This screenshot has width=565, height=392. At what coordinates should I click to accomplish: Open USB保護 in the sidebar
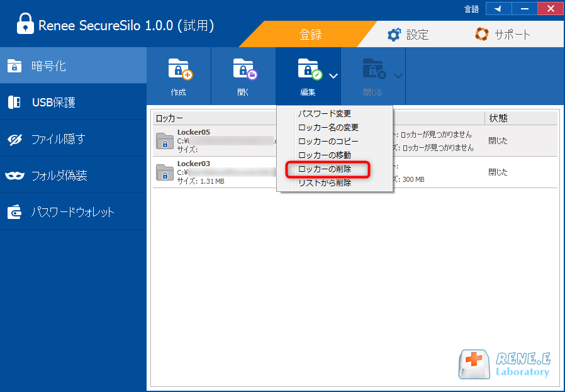[73, 103]
